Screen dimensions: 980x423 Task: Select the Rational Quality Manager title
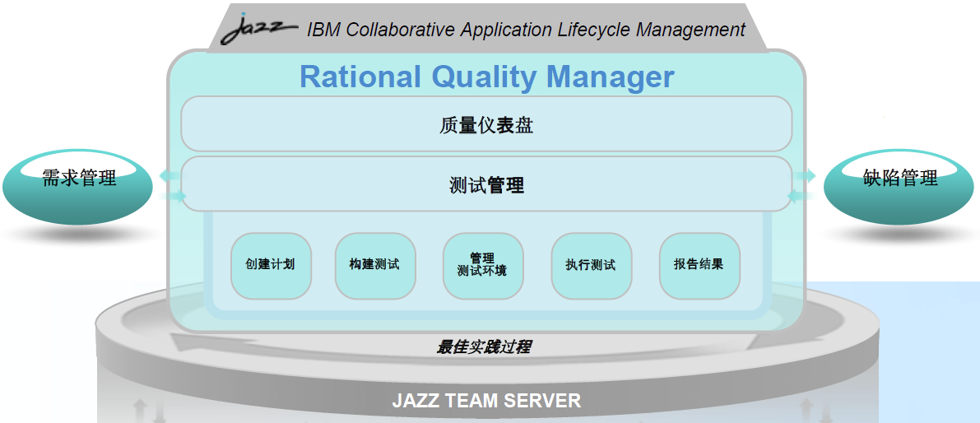click(x=487, y=77)
